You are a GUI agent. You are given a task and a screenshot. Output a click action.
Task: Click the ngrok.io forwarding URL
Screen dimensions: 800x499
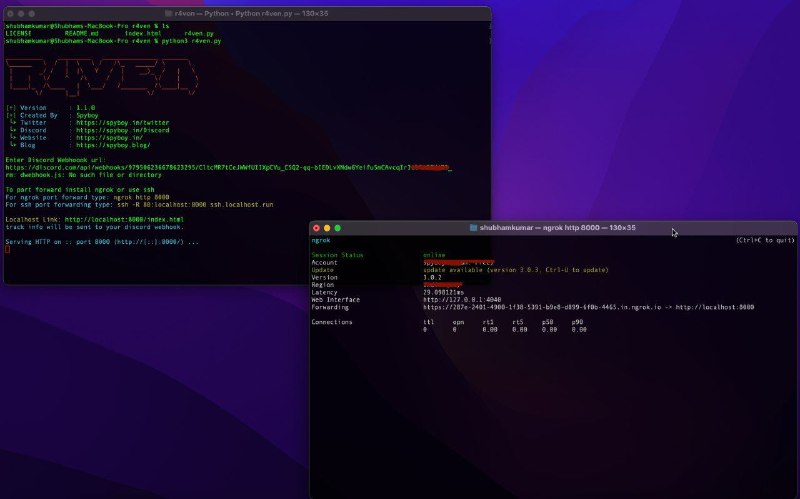[x=542, y=308]
